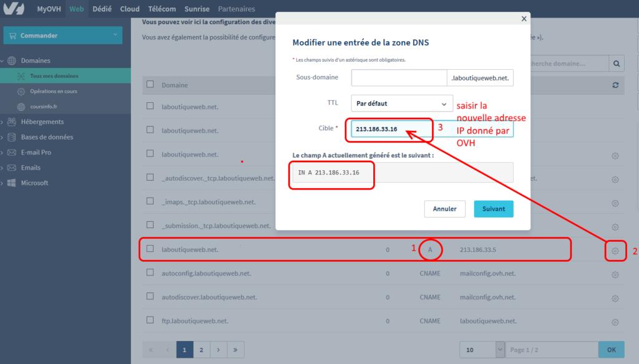639x364 pixels.
Task: Check the ftp.laboutiqueweb.net. row checkbox
Action: click(150, 320)
